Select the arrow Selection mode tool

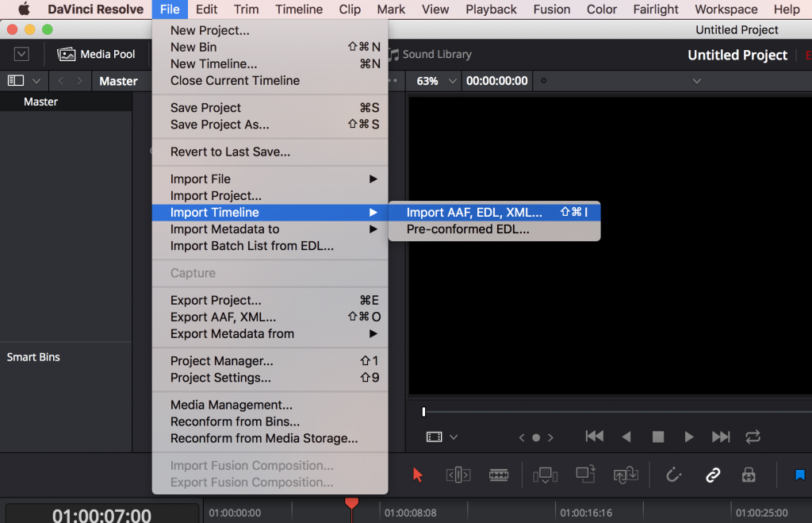click(x=417, y=475)
